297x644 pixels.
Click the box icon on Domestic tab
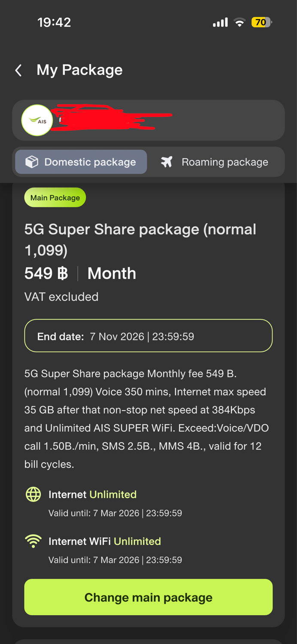32,162
